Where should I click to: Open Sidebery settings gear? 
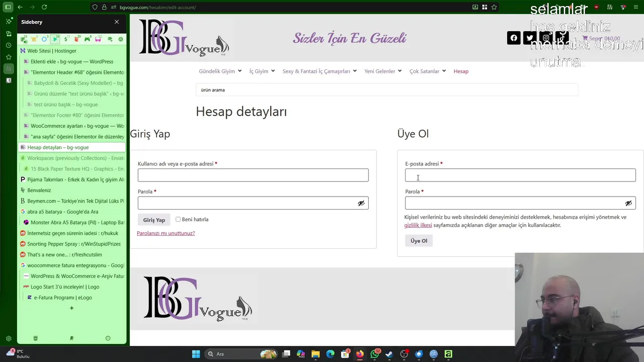pyautogui.click(x=120, y=39)
